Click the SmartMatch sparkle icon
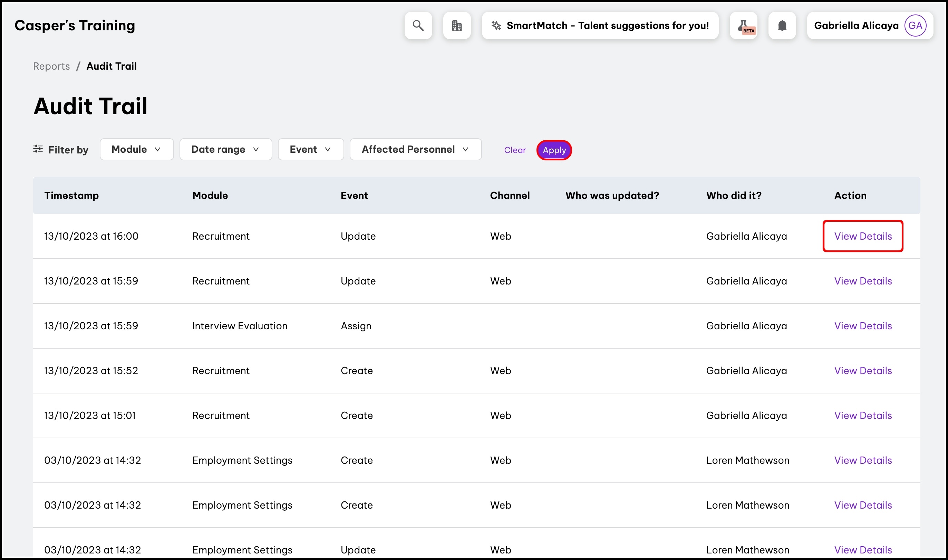The image size is (948, 560). (496, 26)
